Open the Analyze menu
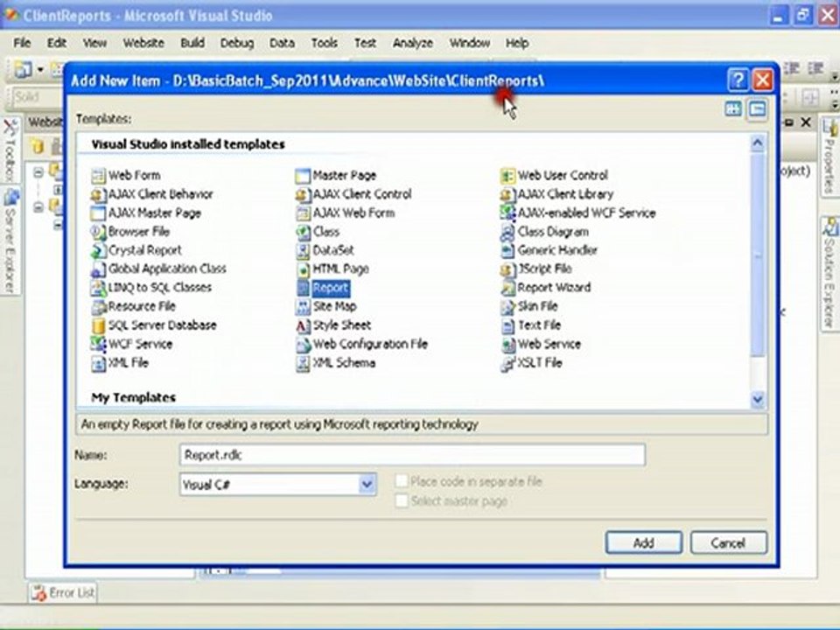The width and height of the screenshot is (840, 630). coord(412,43)
